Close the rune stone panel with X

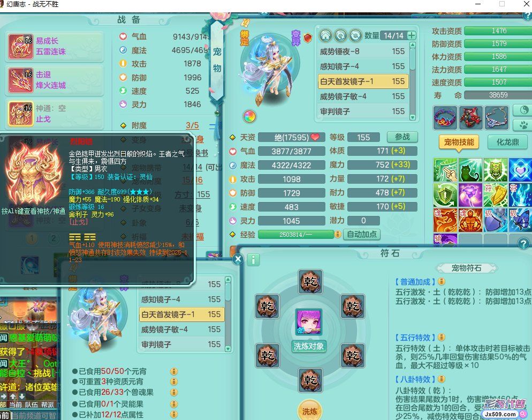pos(238,259)
